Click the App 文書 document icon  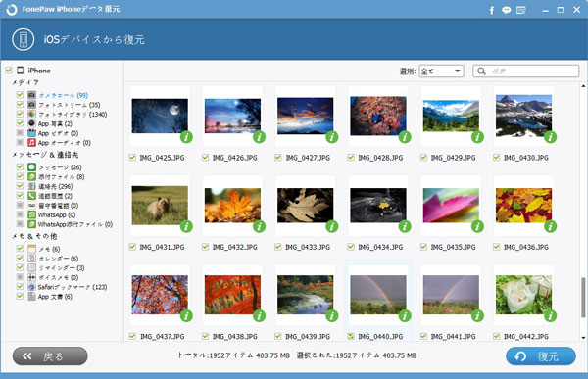[x=32, y=296]
